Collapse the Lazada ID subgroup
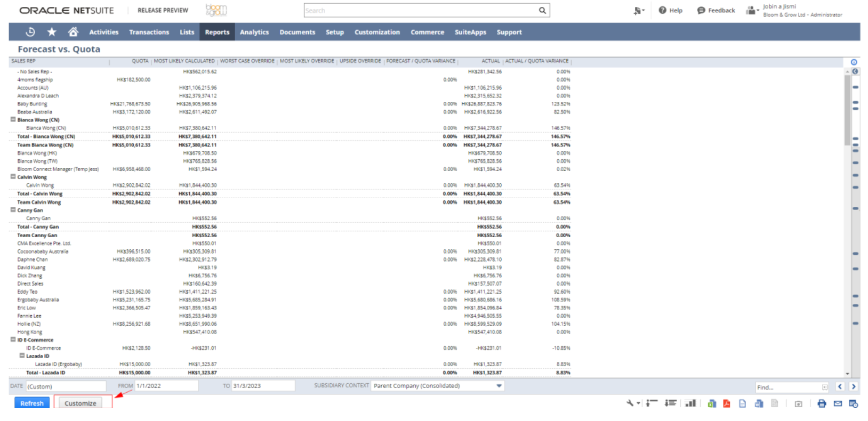Image resolution: width=868 pixels, height=421 pixels. pos(22,355)
